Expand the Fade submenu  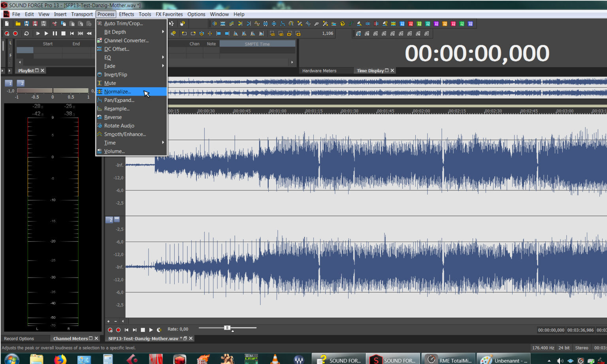[132, 66]
